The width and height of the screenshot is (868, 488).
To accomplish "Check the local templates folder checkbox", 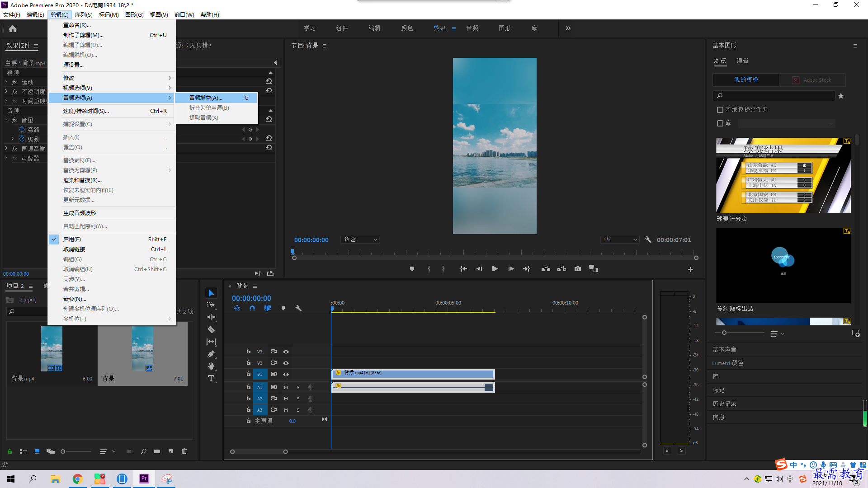I will tap(720, 110).
